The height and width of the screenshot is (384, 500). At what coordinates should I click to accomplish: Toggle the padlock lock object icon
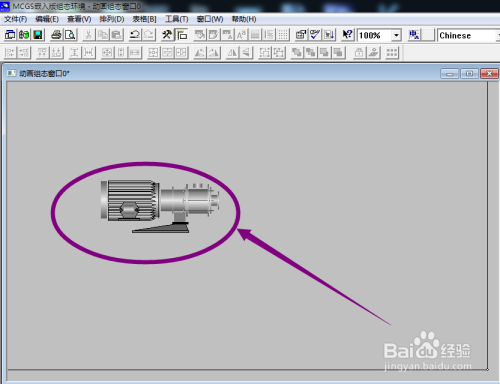(x=359, y=53)
